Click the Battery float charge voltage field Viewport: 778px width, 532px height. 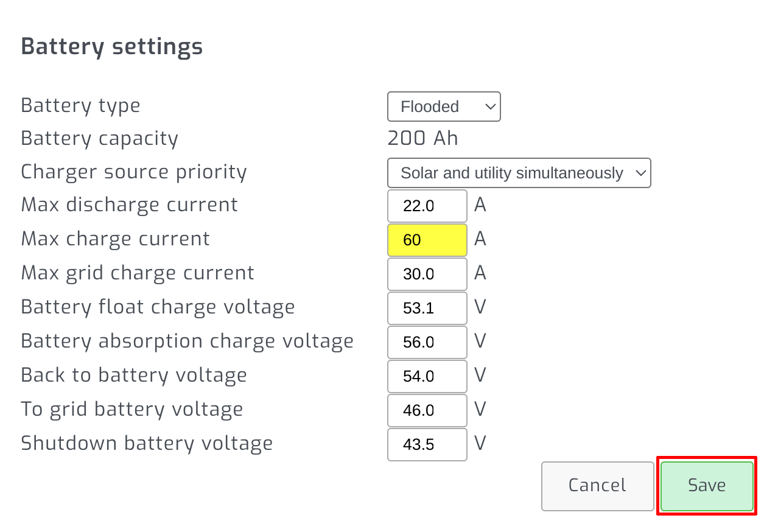pos(427,308)
